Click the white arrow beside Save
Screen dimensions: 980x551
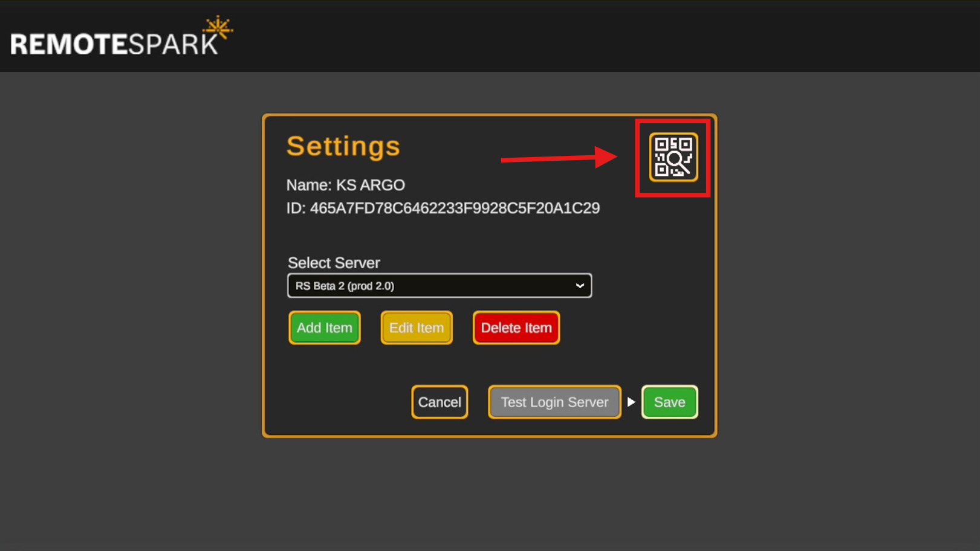click(631, 402)
